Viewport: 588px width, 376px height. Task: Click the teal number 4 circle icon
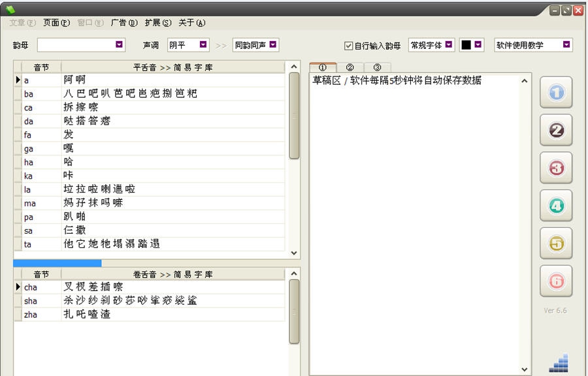(555, 206)
